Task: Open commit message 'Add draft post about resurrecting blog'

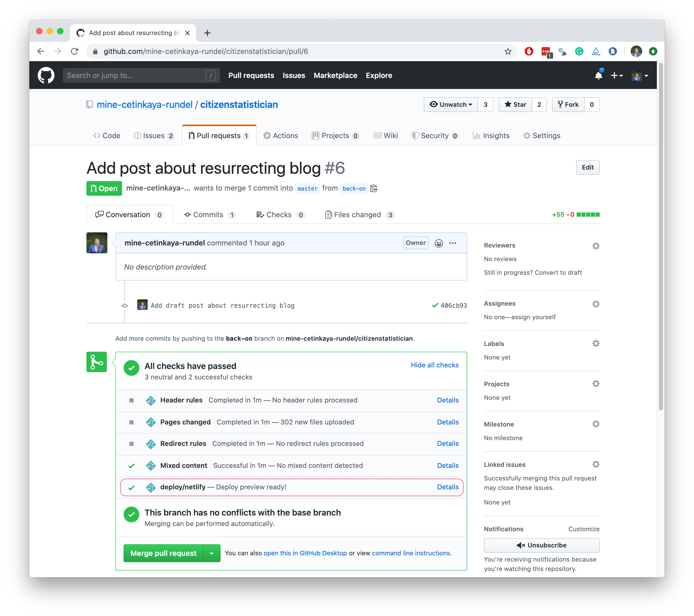Action: tap(222, 305)
